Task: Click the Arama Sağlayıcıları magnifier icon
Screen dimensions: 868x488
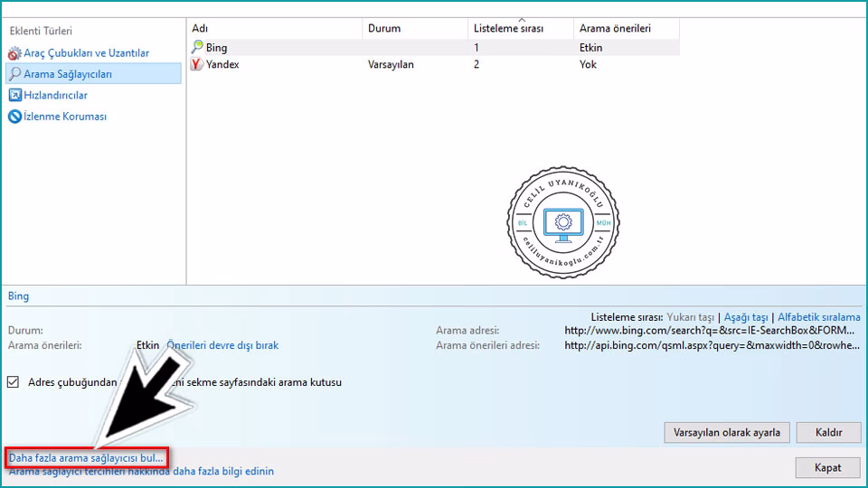Action: 14,74
